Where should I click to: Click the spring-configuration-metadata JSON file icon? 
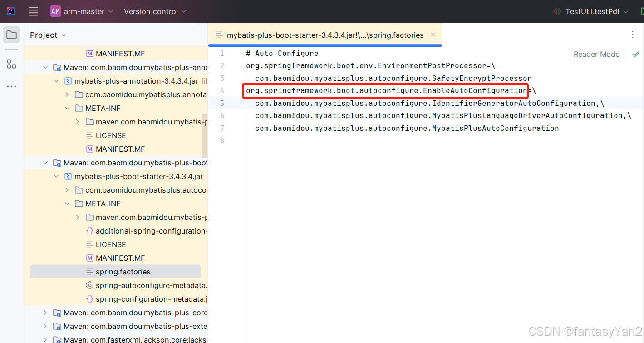pyautogui.click(x=90, y=299)
